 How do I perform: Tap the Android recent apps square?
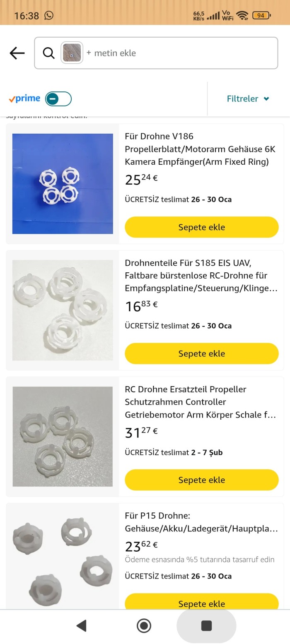(206, 625)
